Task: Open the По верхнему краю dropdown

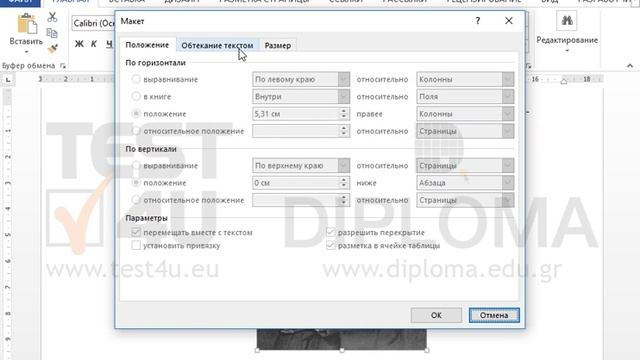Action: tap(301, 165)
